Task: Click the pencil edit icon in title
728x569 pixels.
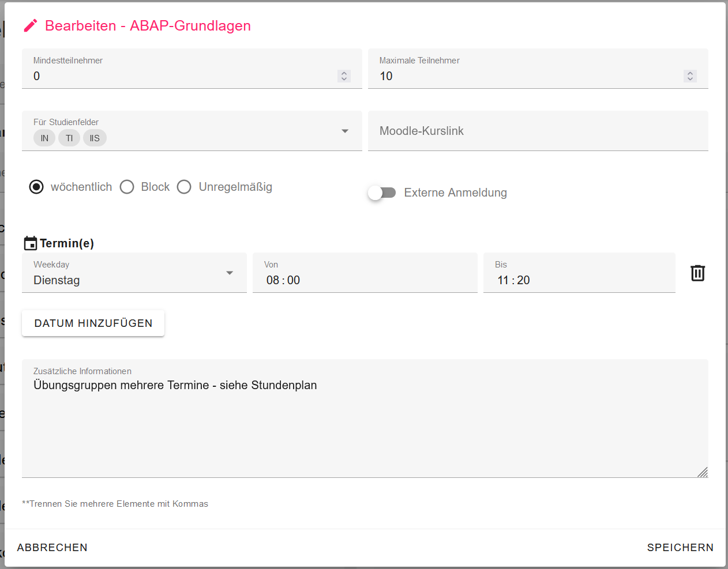Action: point(30,26)
